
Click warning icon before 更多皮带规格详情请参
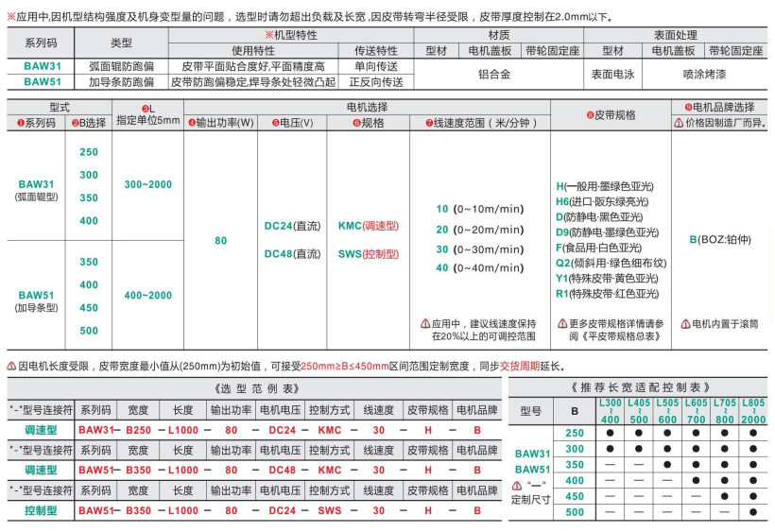562,323
